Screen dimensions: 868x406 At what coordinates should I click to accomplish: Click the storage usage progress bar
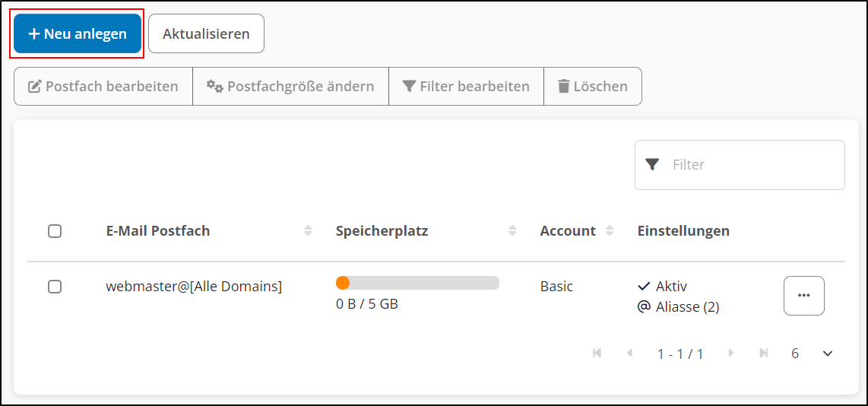click(x=417, y=283)
